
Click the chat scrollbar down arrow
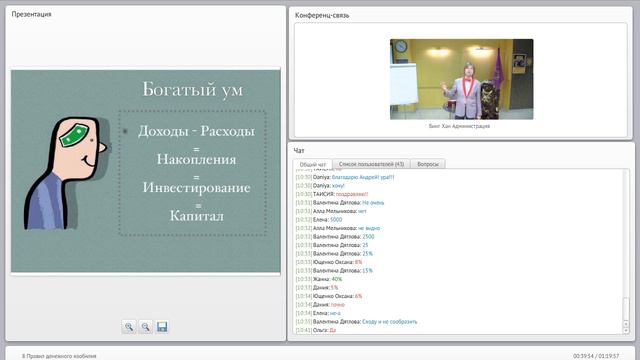click(x=626, y=331)
